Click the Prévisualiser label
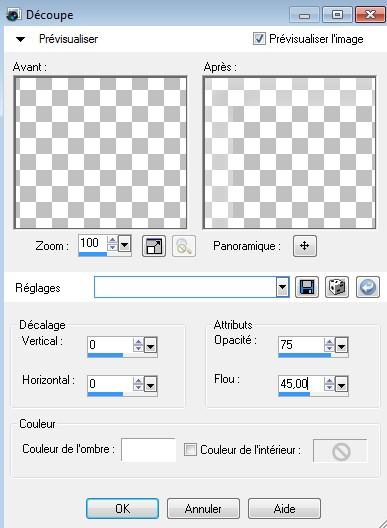 [x=68, y=39]
